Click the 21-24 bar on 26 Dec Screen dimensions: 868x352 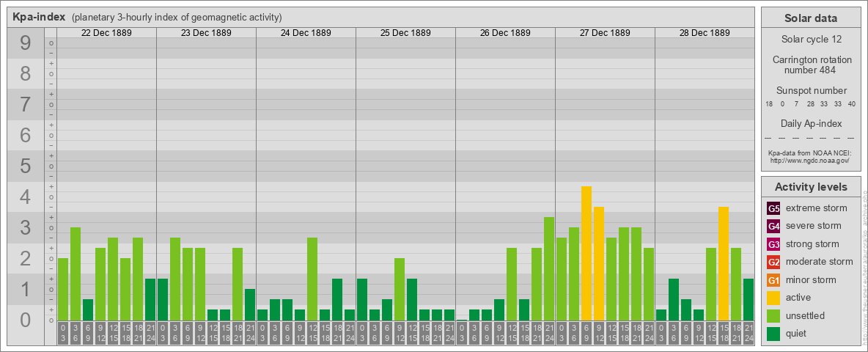(x=549, y=268)
